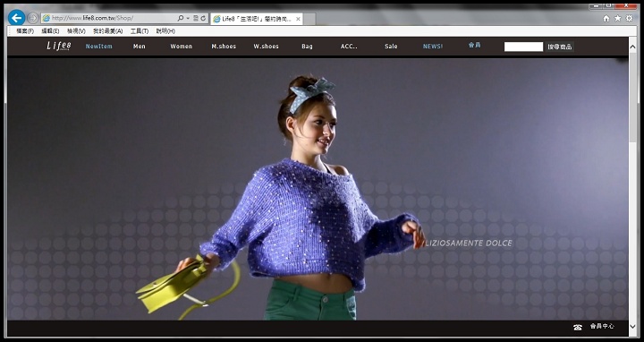Image resolution: width=644 pixels, height=342 pixels.
Task: Click the model banner image
Action: coord(318,189)
